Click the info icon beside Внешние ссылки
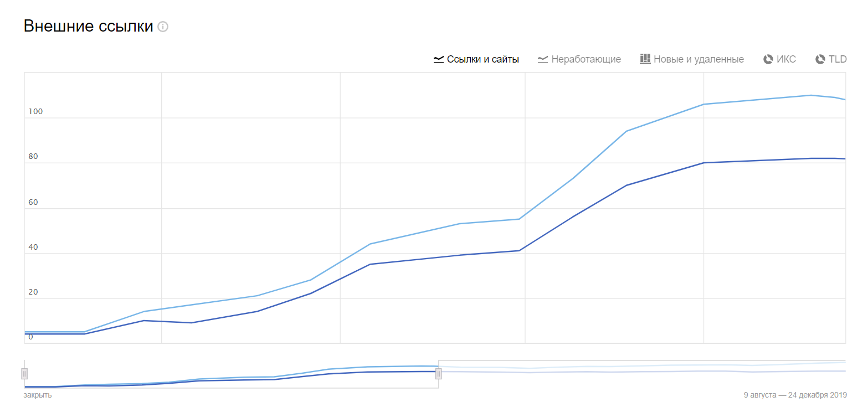 click(163, 27)
